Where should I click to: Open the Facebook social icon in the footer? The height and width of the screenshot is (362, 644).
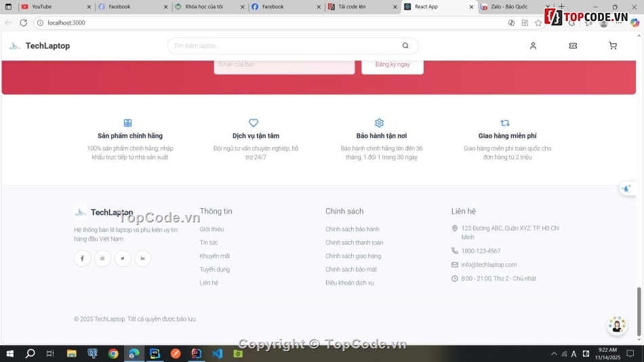pyautogui.click(x=82, y=258)
